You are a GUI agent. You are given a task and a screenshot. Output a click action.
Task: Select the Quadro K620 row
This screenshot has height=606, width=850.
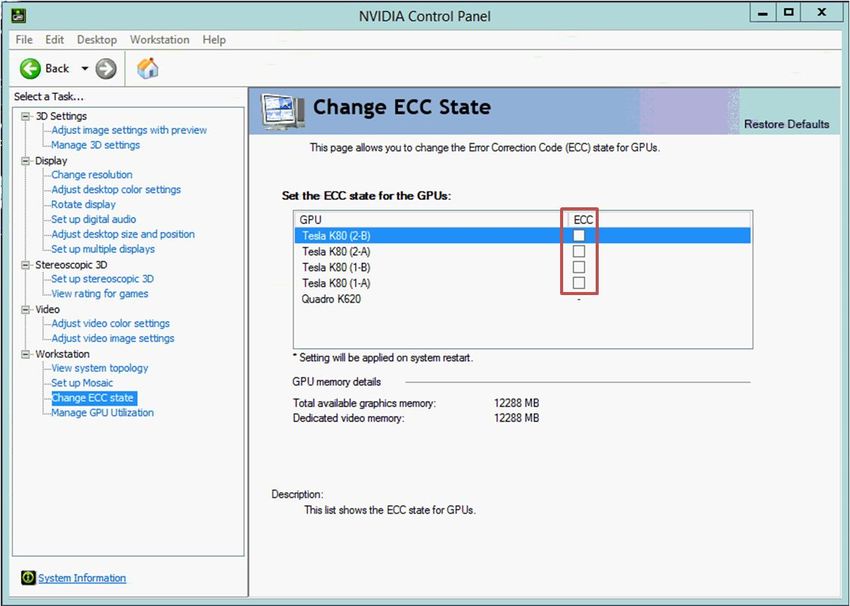tap(523, 299)
